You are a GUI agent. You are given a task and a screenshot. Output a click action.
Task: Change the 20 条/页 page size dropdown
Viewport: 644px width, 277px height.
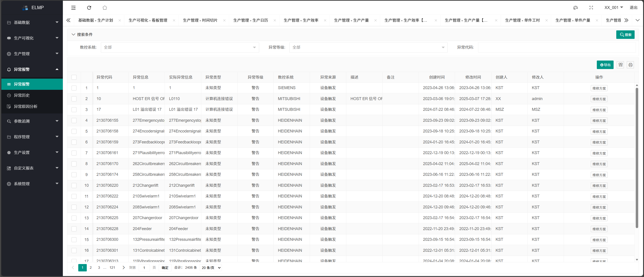(211, 268)
